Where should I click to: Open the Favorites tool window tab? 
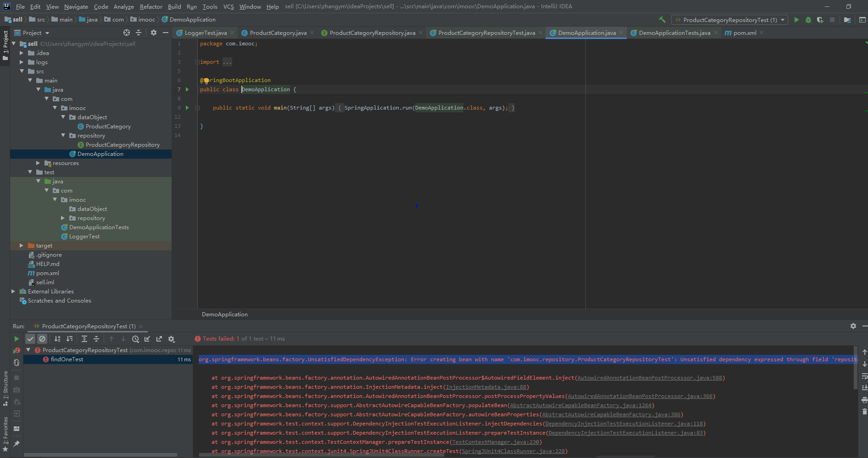5,435
